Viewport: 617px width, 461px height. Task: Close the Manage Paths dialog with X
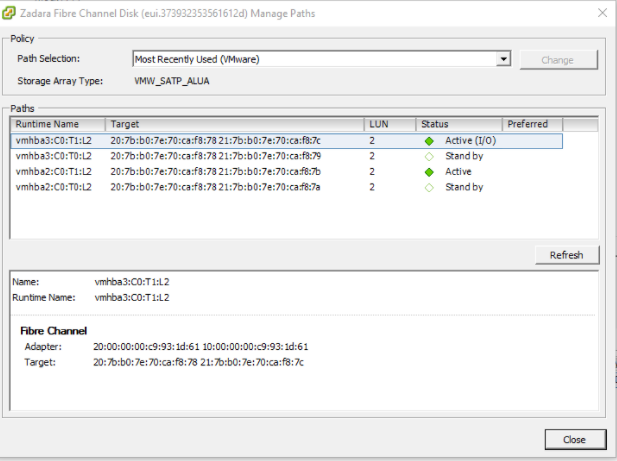pyautogui.click(x=602, y=13)
